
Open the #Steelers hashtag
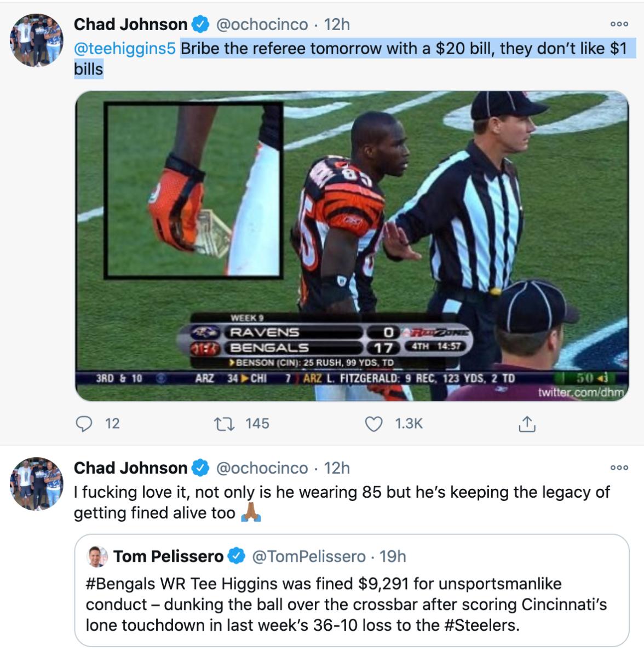[x=482, y=625]
